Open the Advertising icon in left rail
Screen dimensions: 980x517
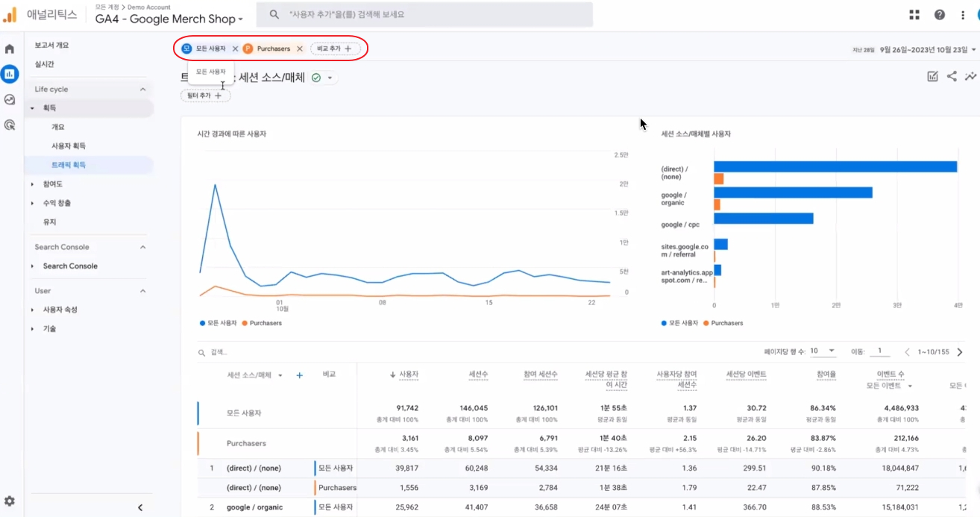pyautogui.click(x=10, y=125)
